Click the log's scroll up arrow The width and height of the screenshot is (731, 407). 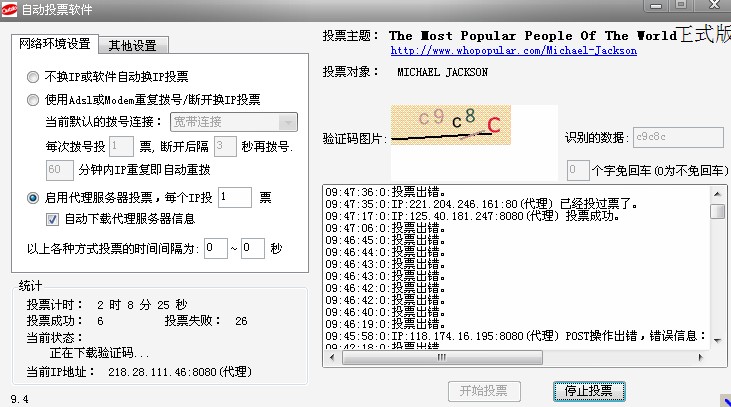pyautogui.click(x=717, y=192)
